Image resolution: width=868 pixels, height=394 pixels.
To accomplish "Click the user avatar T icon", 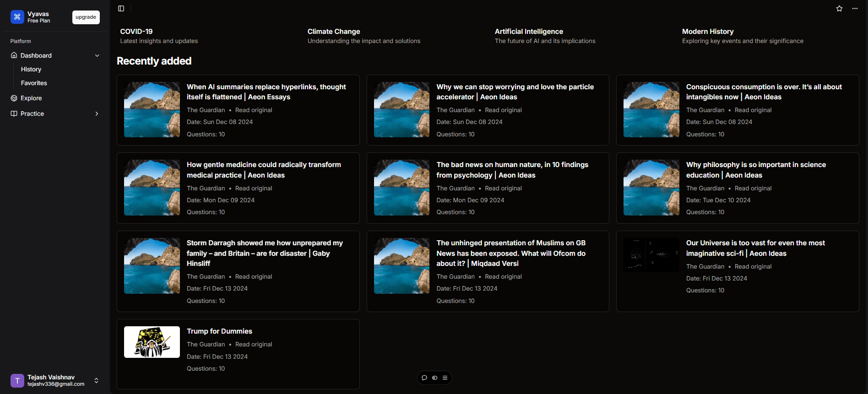I will [17, 381].
